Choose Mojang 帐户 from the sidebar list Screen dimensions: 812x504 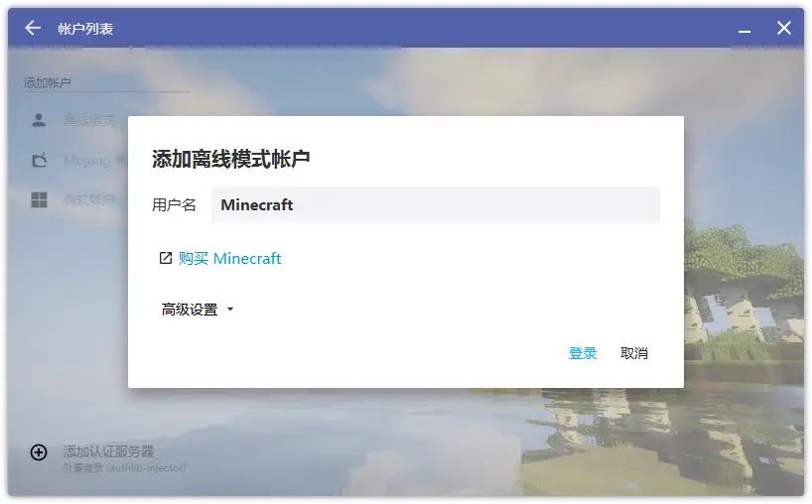click(95, 160)
